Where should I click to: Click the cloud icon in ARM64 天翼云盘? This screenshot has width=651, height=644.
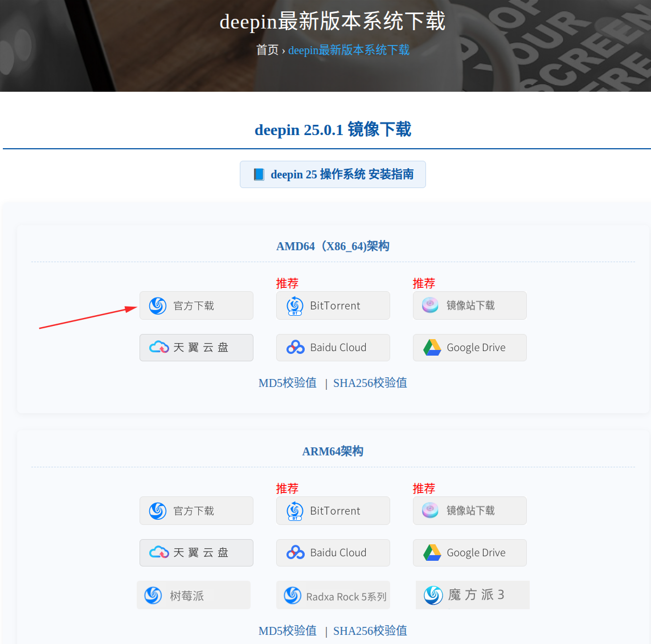coord(159,552)
